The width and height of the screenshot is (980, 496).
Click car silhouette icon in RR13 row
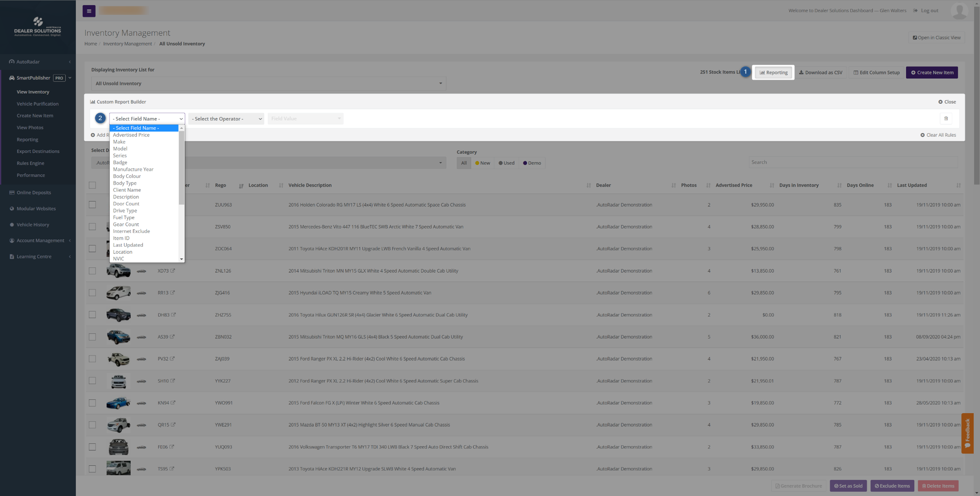click(x=141, y=293)
